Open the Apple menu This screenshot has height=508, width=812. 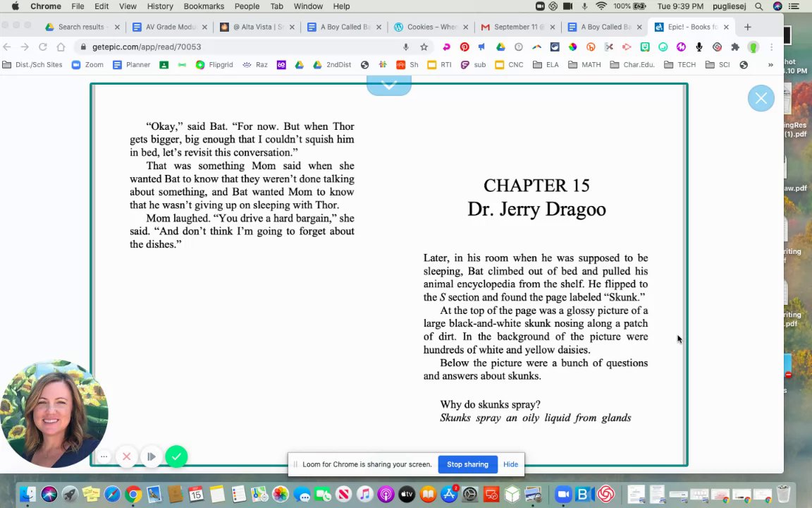point(15,6)
